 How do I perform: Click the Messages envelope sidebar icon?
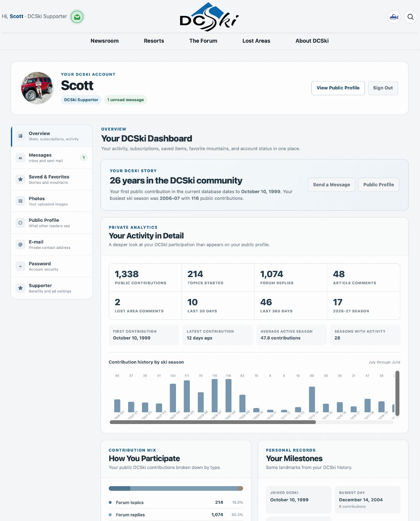pyautogui.click(x=20, y=158)
